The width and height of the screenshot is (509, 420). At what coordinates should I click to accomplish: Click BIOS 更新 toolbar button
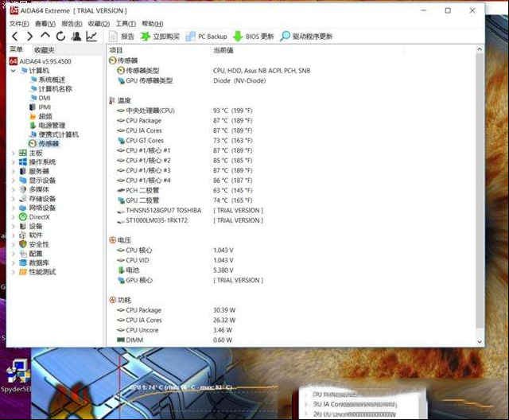254,37
